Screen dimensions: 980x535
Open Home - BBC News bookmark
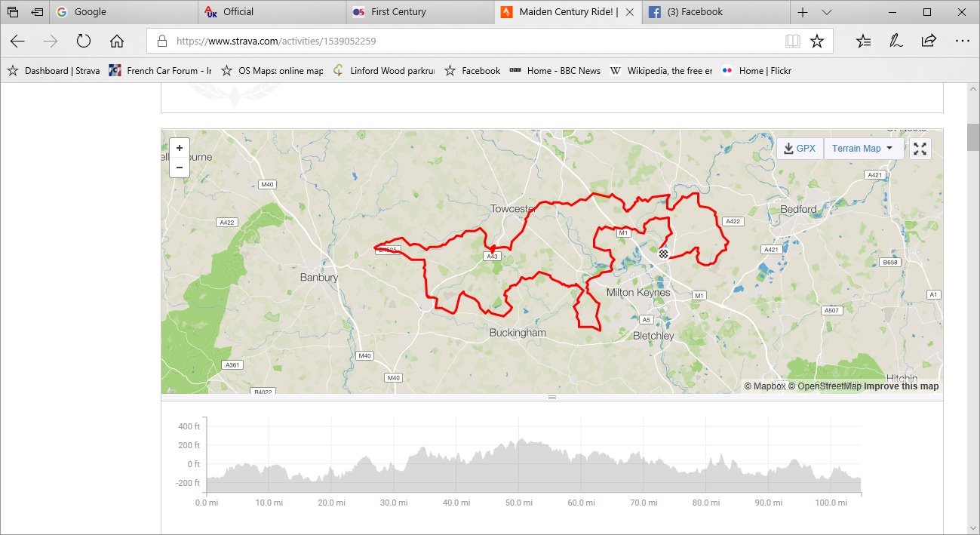[x=555, y=70]
